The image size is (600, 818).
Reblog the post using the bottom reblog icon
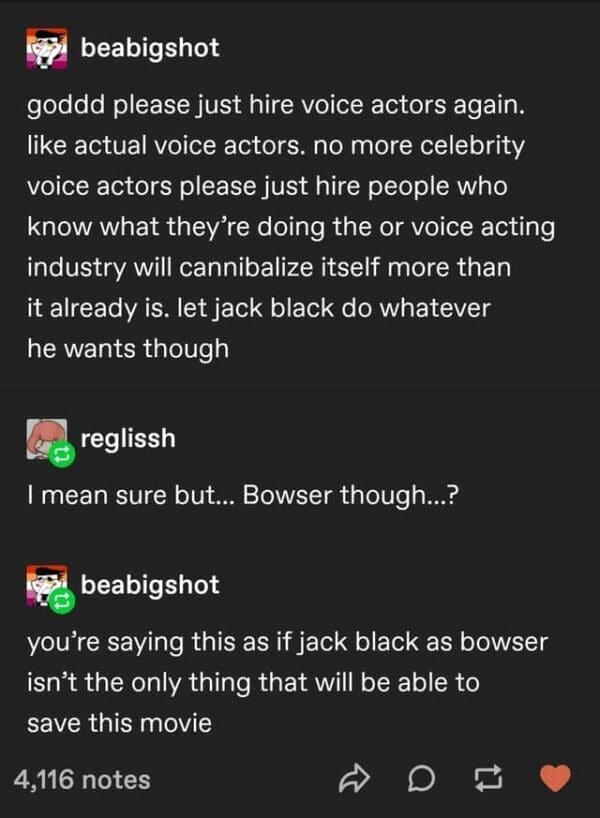pos(488,779)
